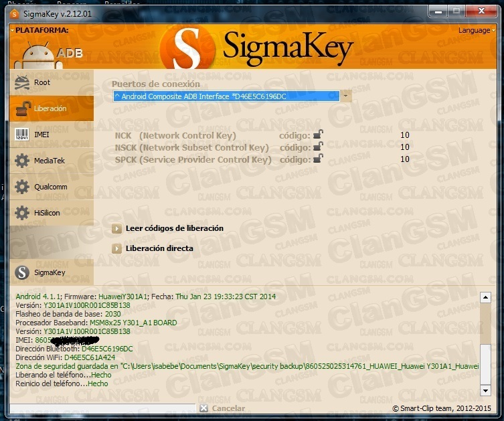Image resolution: width=504 pixels, height=421 pixels.
Task: Click the HiSilicon gear icon
Action: click(x=22, y=213)
